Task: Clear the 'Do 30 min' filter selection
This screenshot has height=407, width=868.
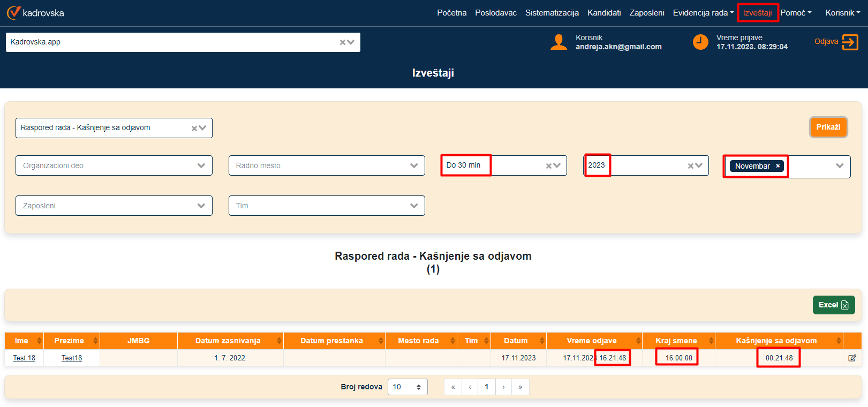Action: tap(549, 166)
